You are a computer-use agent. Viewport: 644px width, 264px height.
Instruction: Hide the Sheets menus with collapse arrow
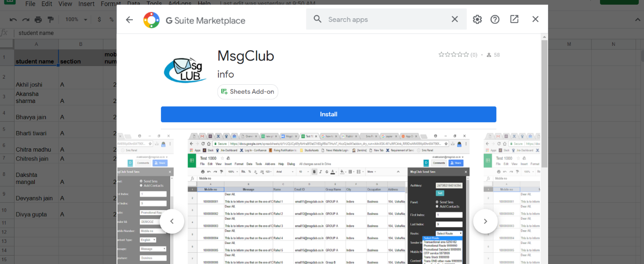637,20
